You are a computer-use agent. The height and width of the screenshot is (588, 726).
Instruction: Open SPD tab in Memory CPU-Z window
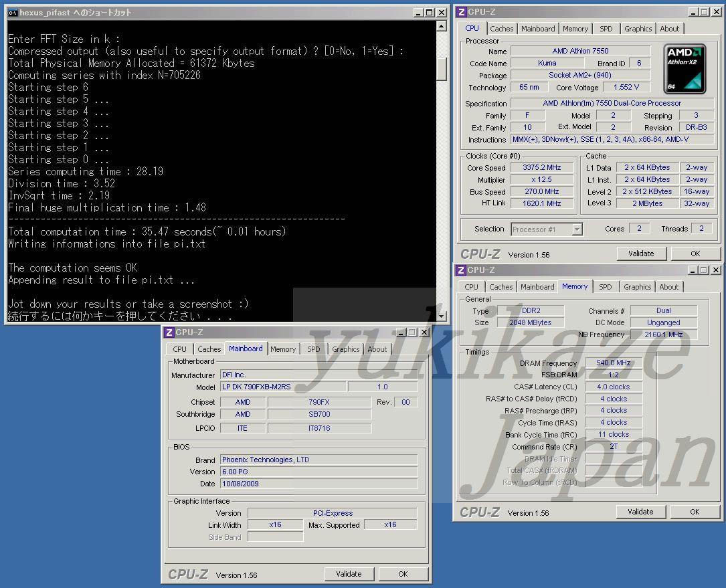605,287
